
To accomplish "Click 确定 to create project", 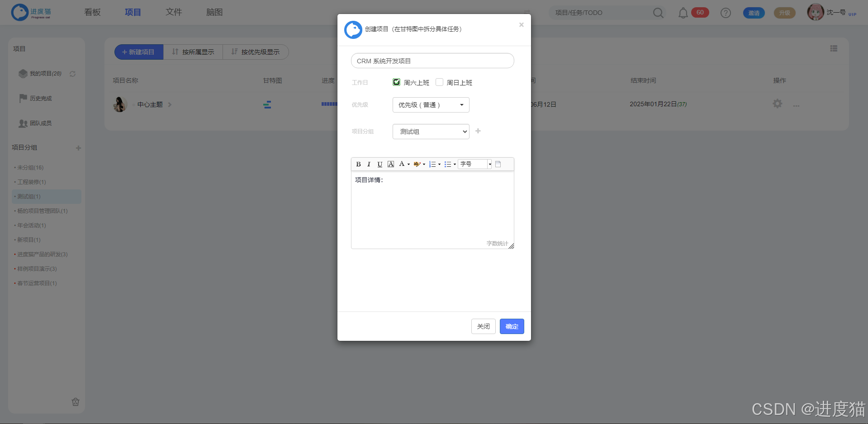I will (512, 326).
